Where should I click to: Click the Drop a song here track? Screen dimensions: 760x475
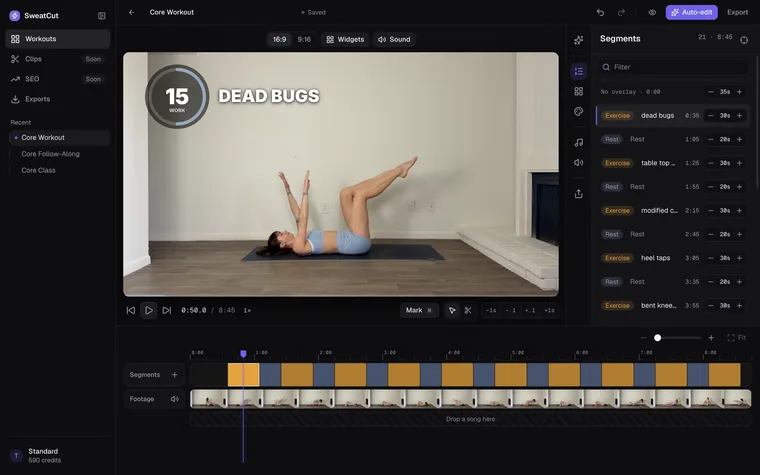click(x=470, y=419)
